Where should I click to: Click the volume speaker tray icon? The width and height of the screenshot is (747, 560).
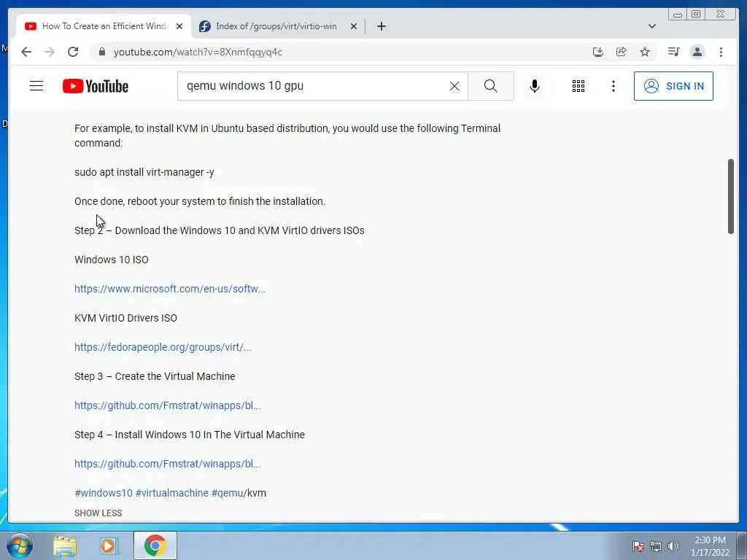pyautogui.click(x=673, y=546)
